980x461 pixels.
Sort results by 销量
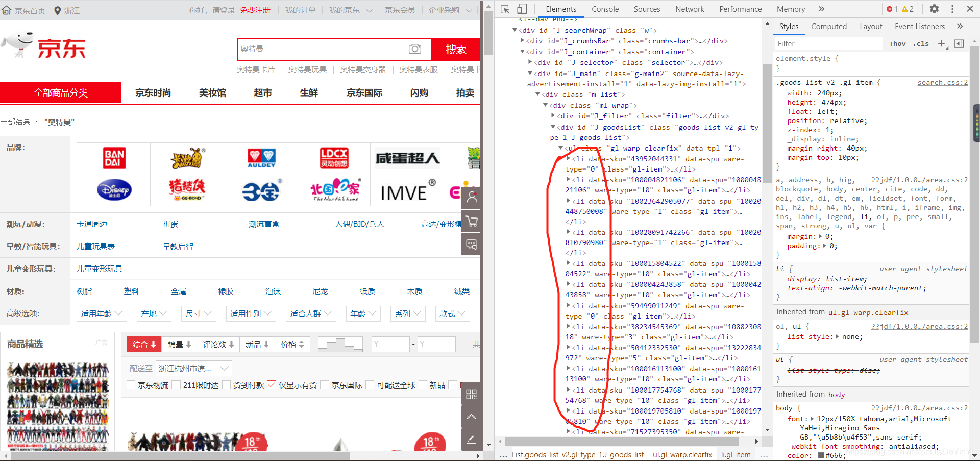pyautogui.click(x=179, y=345)
